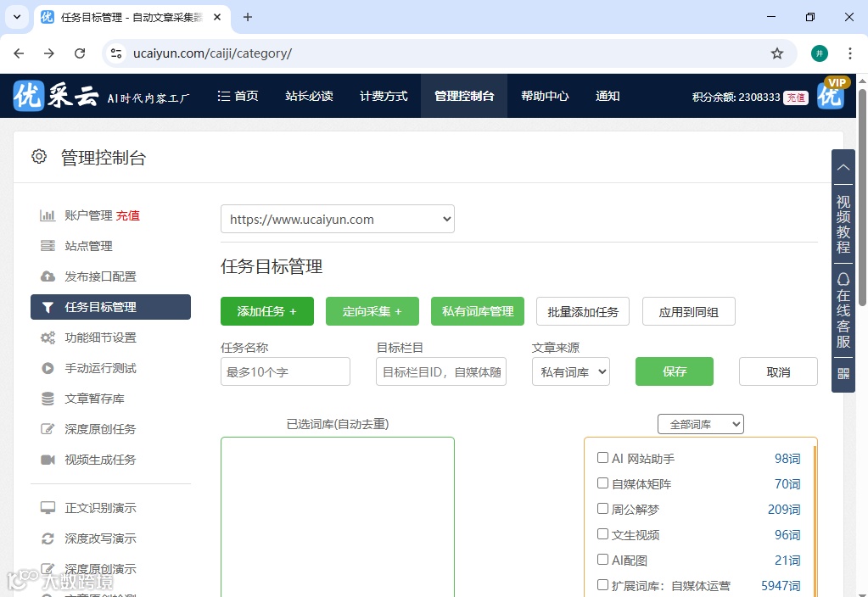Click the headset icon for 在线客服
868x597 pixels.
(x=843, y=279)
